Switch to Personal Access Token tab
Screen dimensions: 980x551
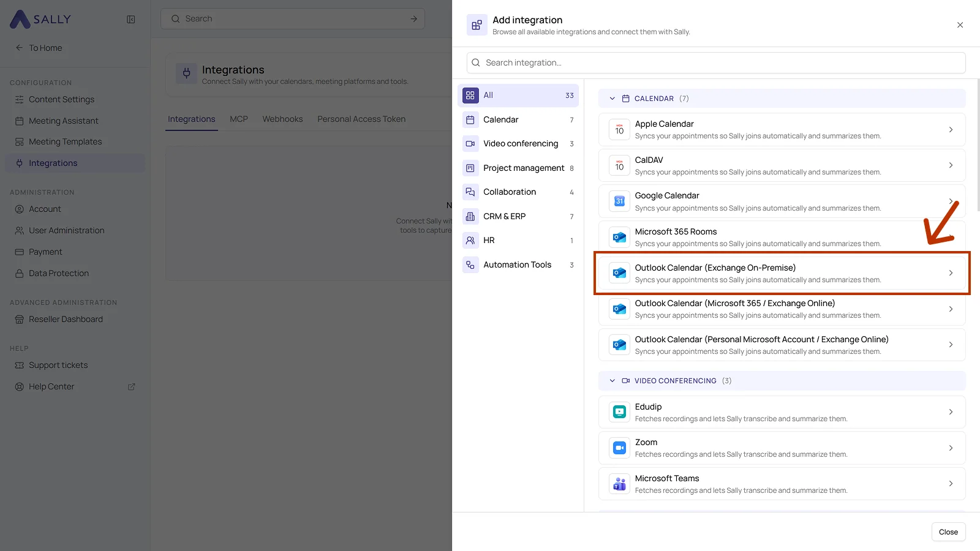click(x=361, y=119)
